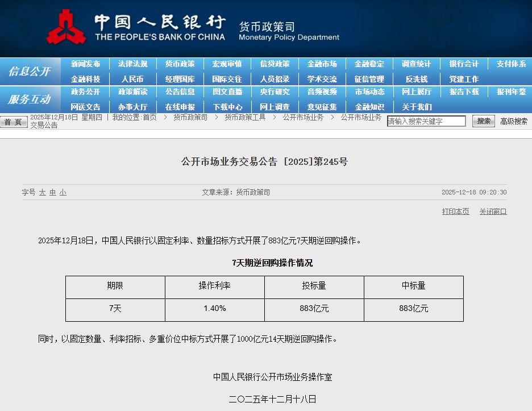Click the 首页 home button
Image resolution: width=532 pixels, height=411 pixels.
(x=14, y=122)
